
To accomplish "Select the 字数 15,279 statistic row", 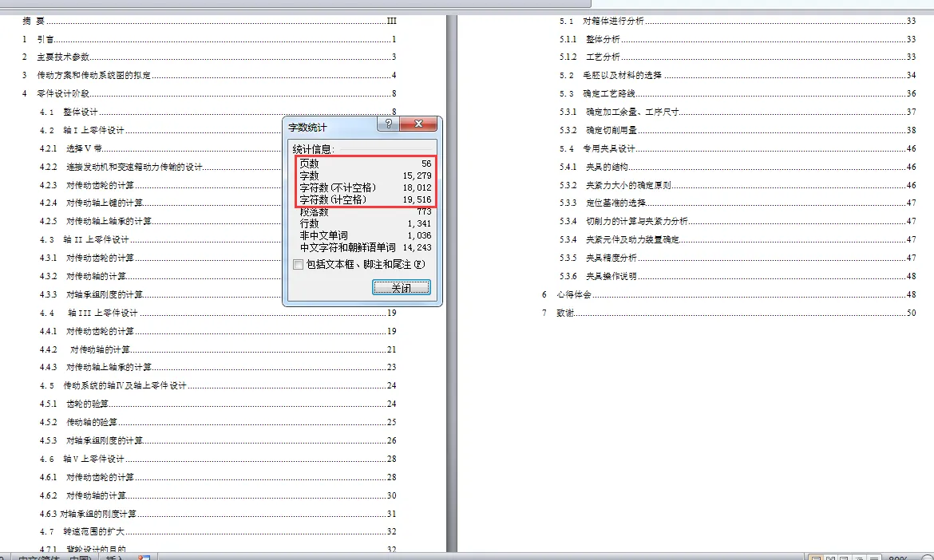I will 365,175.
